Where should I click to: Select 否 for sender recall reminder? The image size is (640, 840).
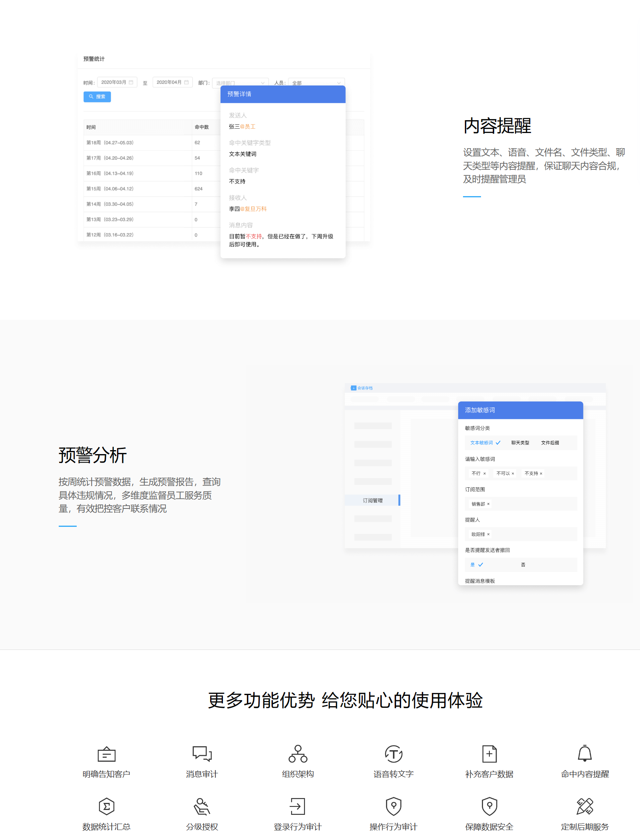(x=523, y=565)
